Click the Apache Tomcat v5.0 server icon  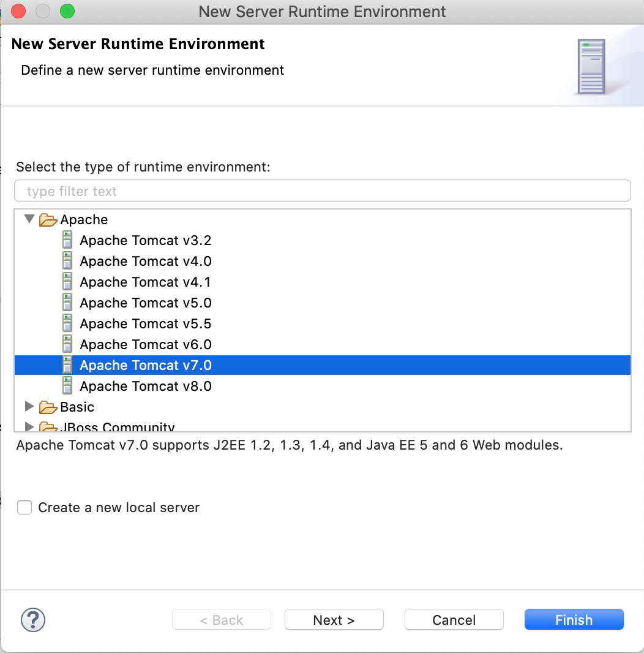coord(67,303)
